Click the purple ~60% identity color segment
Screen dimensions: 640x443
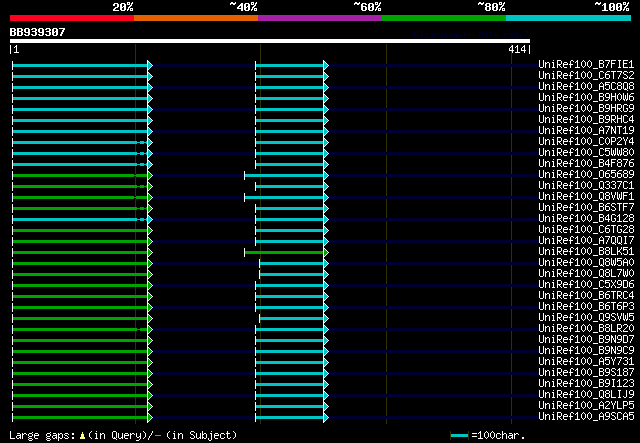pos(320,18)
